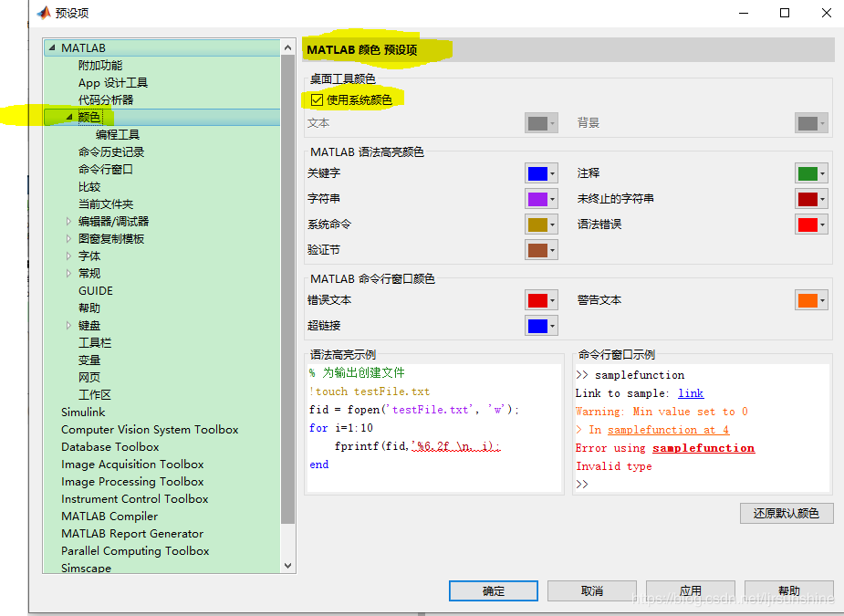The height and width of the screenshot is (616, 844).
Task: Click the tree scrollbar up arrow
Action: (x=288, y=48)
